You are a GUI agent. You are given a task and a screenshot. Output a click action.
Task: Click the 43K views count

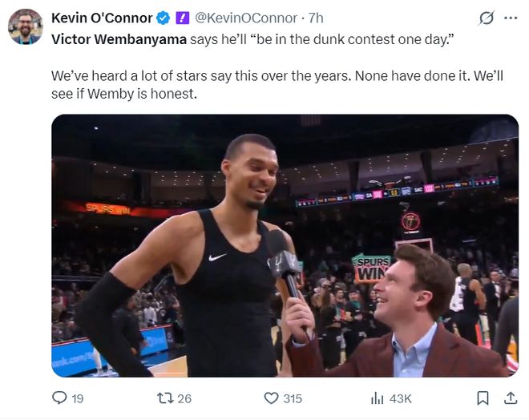pyautogui.click(x=400, y=398)
